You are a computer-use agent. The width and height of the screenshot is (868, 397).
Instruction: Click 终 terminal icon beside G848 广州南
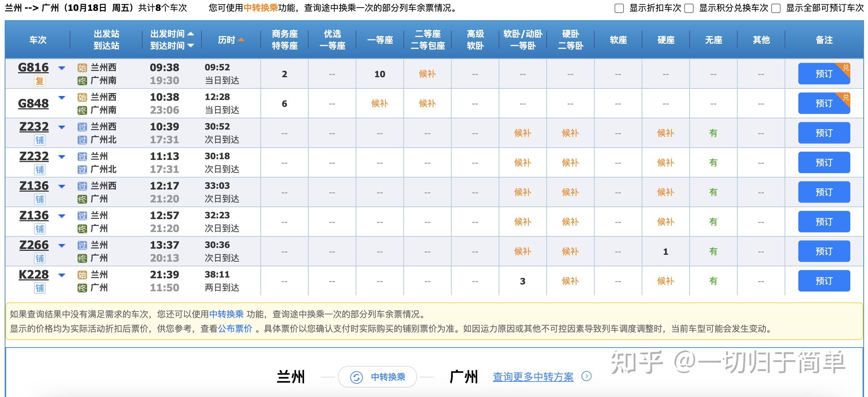(x=82, y=110)
